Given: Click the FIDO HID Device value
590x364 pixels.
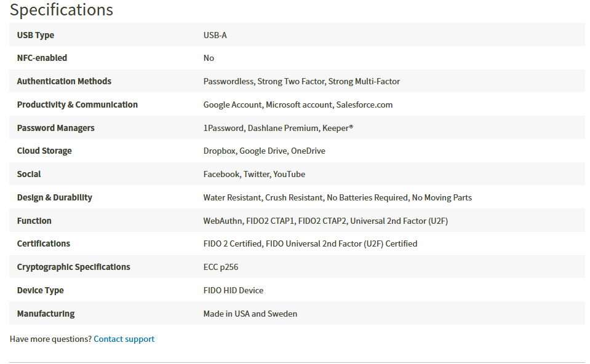Looking at the screenshot, I should click(233, 290).
